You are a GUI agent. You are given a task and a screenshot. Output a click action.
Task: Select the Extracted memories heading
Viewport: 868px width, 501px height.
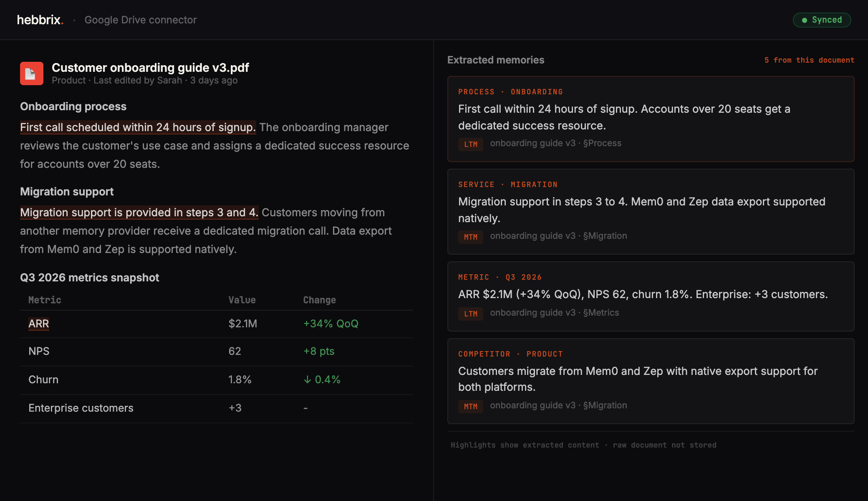[x=496, y=60]
